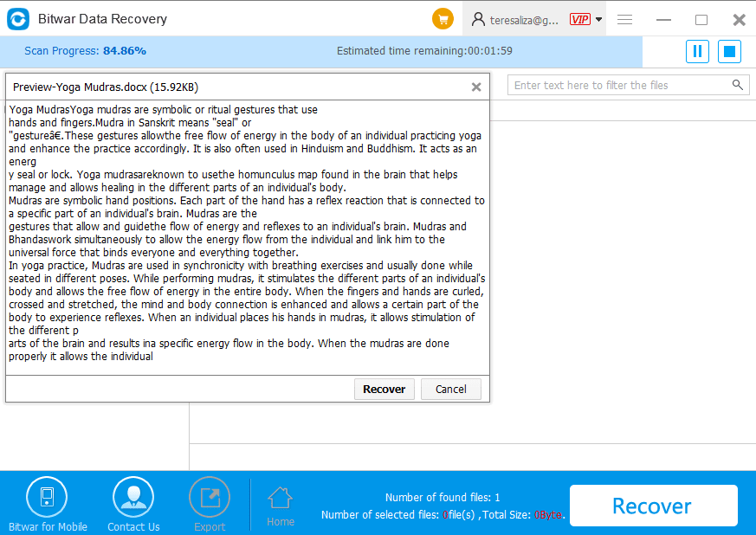This screenshot has width=756, height=535.
Task: Click preview line starting "Mudras are symbolic hand positions"
Action: (247, 201)
